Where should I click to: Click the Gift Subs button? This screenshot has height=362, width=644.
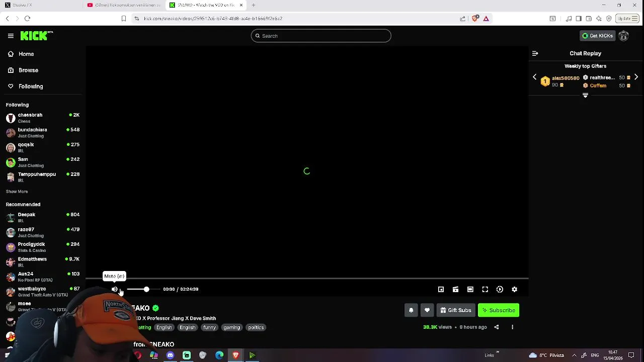pyautogui.click(x=456, y=310)
